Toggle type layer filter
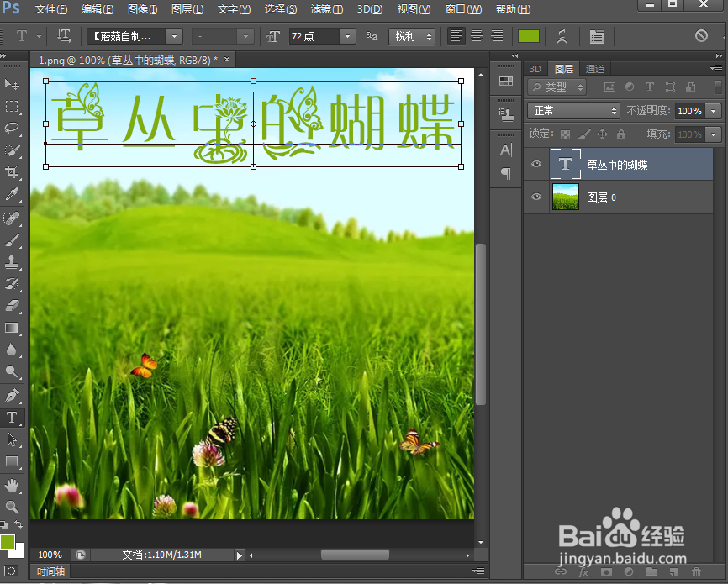 pyautogui.click(x=650, y=87)
